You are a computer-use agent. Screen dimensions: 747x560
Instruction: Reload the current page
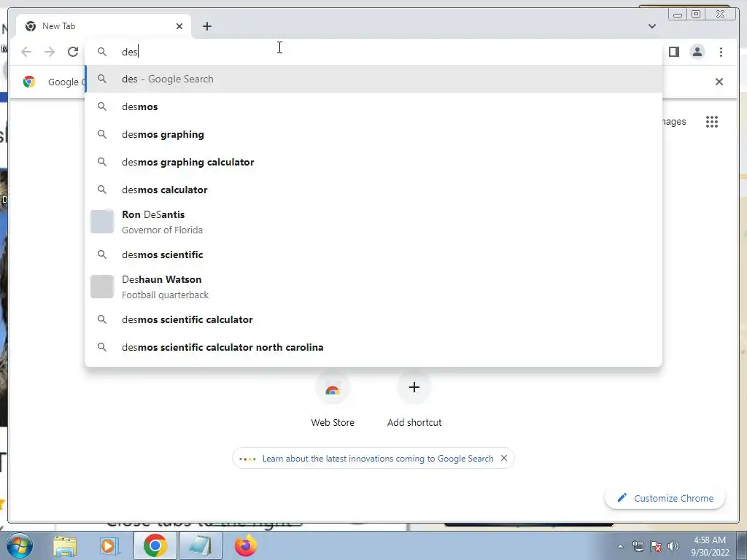point(73,52)
